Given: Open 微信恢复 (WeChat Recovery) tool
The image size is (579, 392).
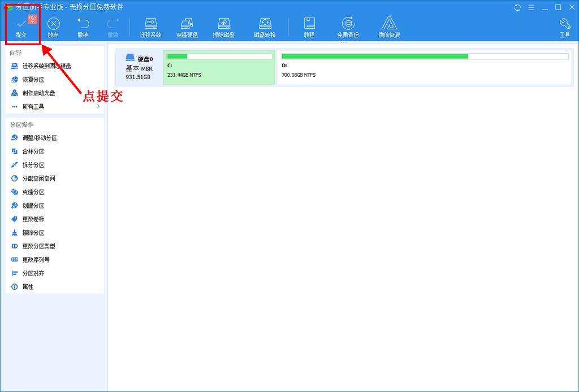Looking at the screenshot, I should click(x=389, y=27).
